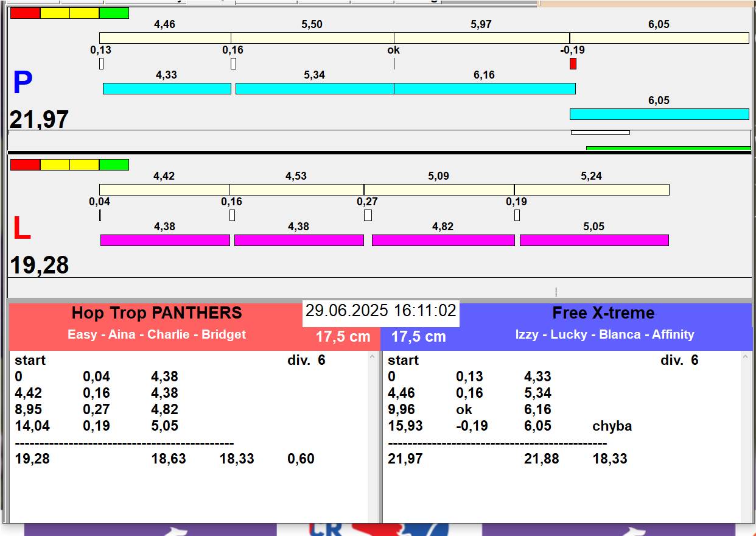
Task: Click the red start light in lane P
Action: pos(25,13)
